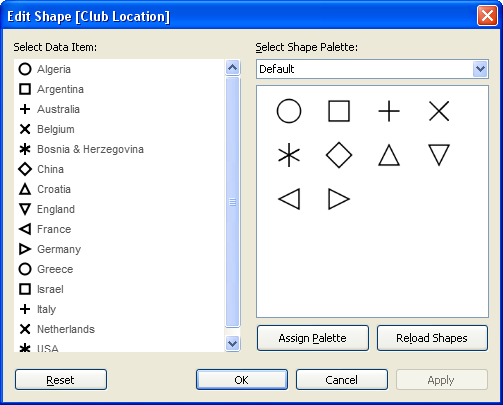Pick the downward triangle palette shape
Viewport: 503px width, 405px height.
[x=439, y=155]
